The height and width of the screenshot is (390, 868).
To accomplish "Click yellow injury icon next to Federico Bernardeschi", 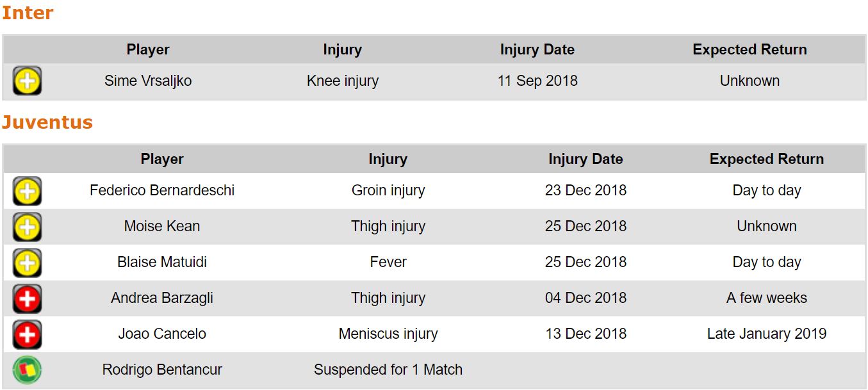I will (27, 191).
